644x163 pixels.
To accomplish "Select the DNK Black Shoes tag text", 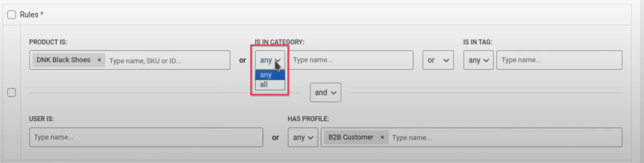I will [x=64, y=60].
